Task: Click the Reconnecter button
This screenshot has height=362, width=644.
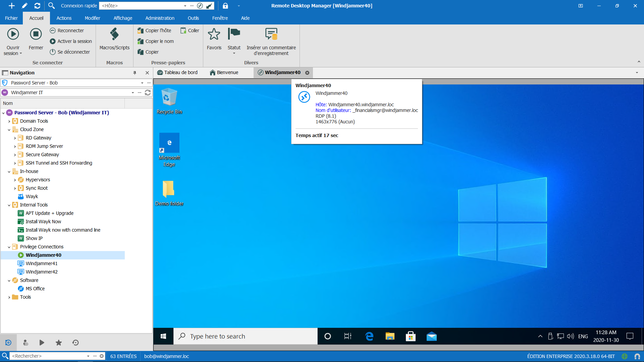Action: tap(67, 31)
